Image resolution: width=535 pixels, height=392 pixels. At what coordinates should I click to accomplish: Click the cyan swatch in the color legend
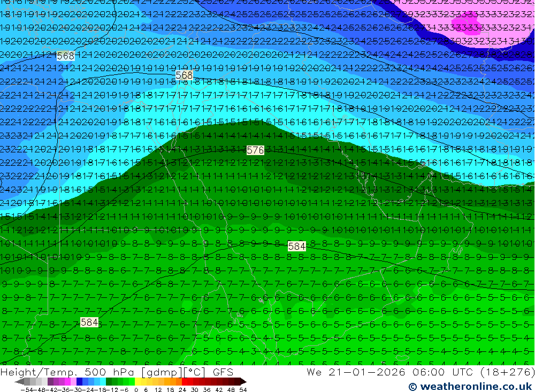(103, 381)
